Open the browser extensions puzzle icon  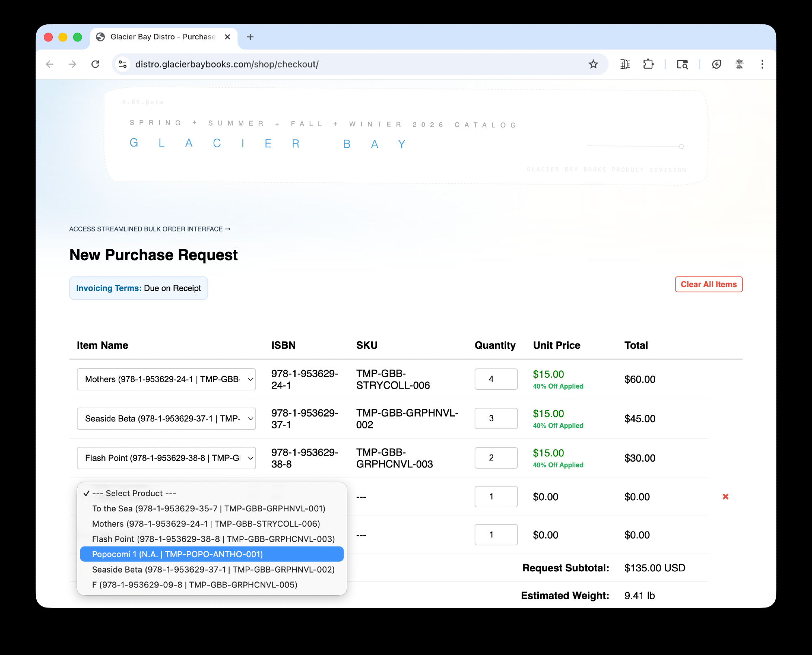pyautogui.click(x=648, y=64)
